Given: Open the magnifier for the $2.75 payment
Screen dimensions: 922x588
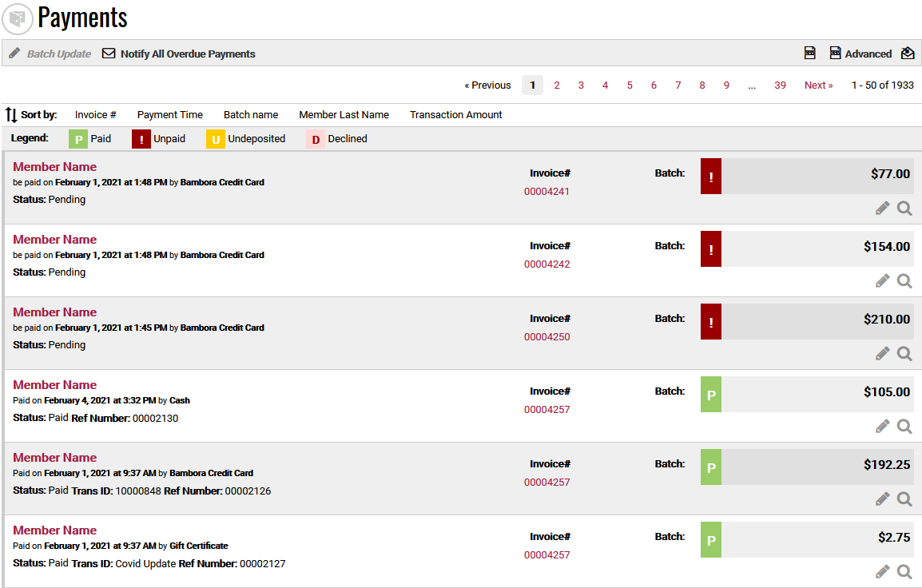Looking at the screenshot, I should point(904,571).
